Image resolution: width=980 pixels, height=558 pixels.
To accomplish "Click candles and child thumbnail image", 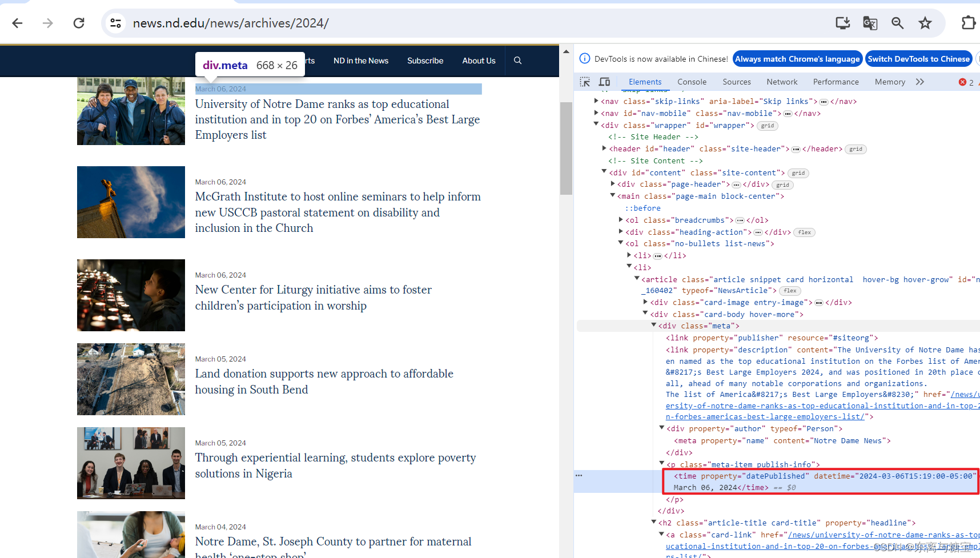I will (131, 295).
